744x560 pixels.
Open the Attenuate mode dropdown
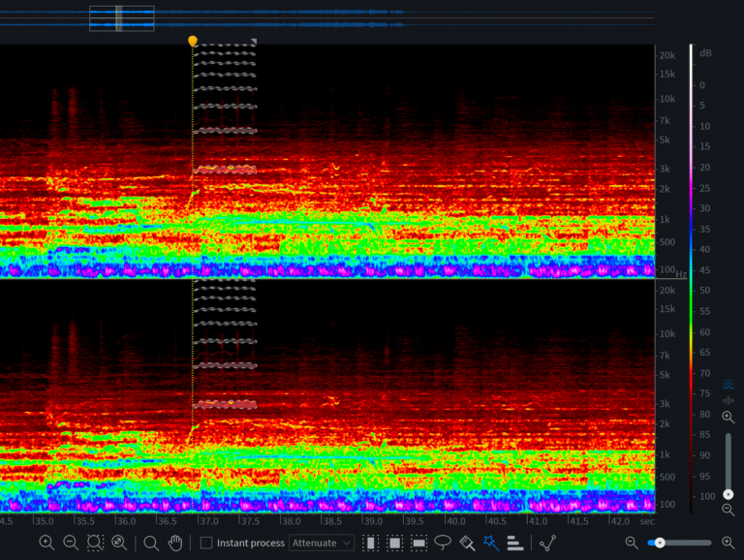(321, 544)
